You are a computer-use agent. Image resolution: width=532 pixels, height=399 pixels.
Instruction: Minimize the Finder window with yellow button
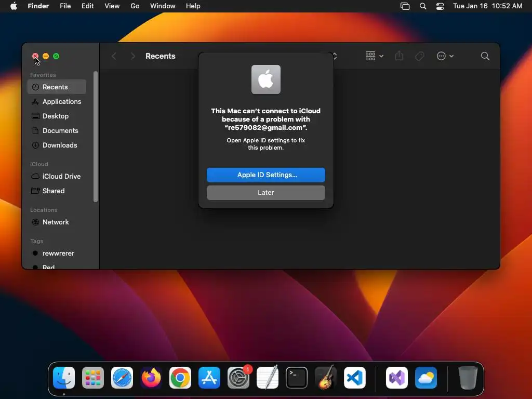pyautogui.click(x=46, y=56)
